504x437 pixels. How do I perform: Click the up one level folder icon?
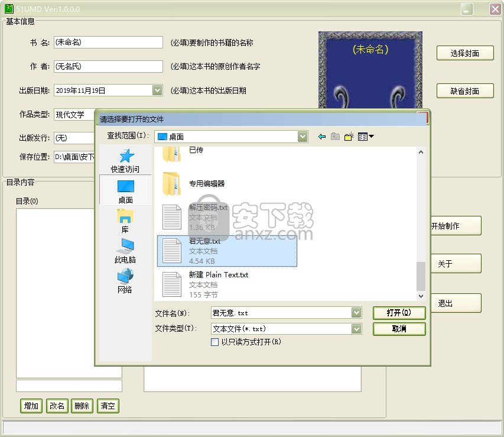(x=335, y=137)
